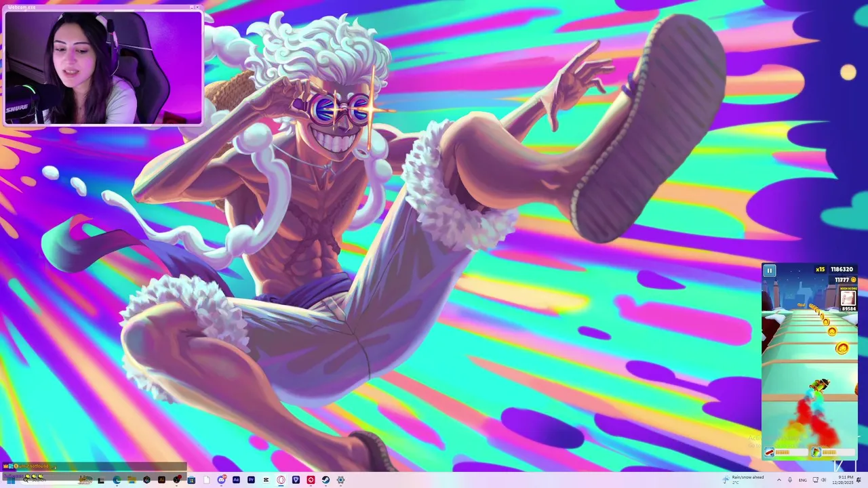868x488 pixels.
Task: Open network display tray icon
Action: click(815, 480)
